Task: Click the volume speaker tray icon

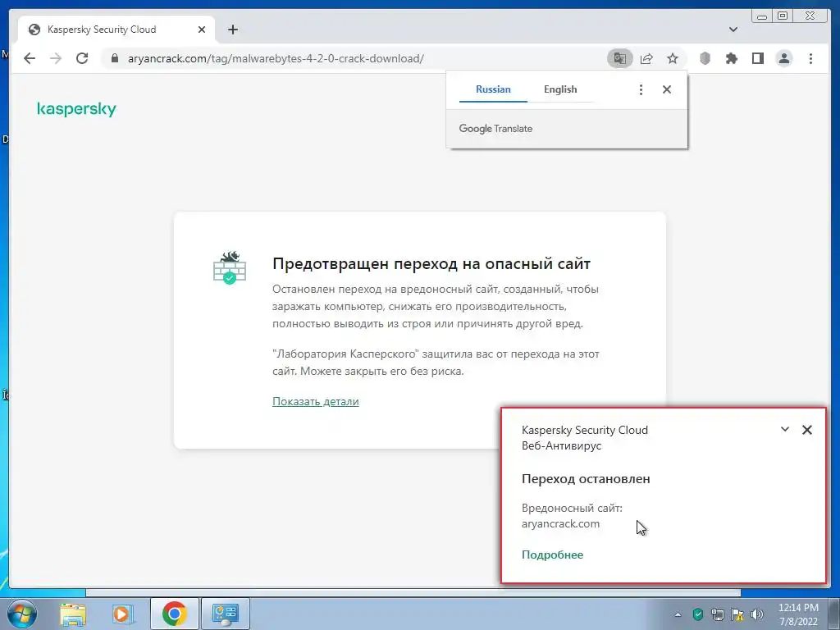Action: pos(757,614)
